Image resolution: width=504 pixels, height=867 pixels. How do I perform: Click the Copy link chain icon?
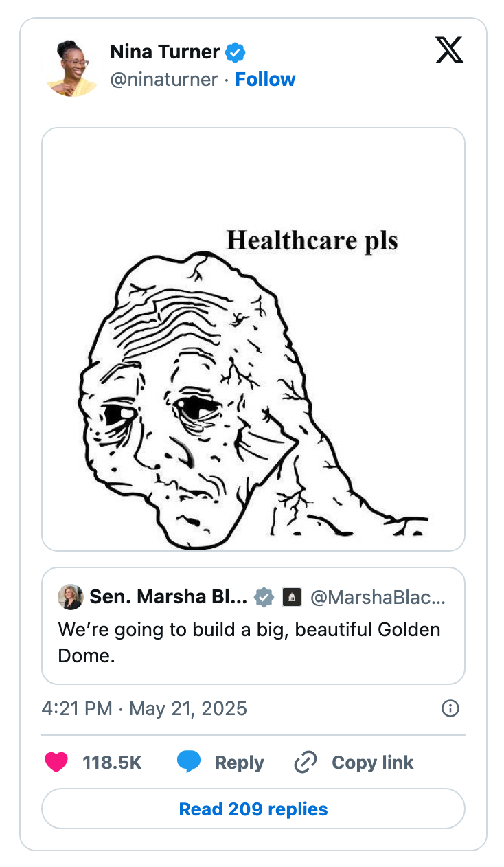pyautogui.click(x=304, y=762)
